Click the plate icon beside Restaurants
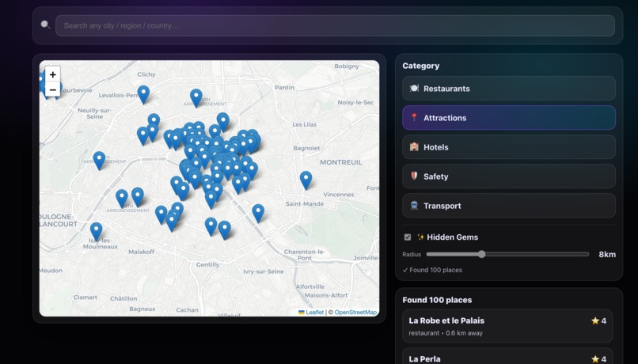The height and width of the screenshot is (364, 638). click(x=414, y=89)
